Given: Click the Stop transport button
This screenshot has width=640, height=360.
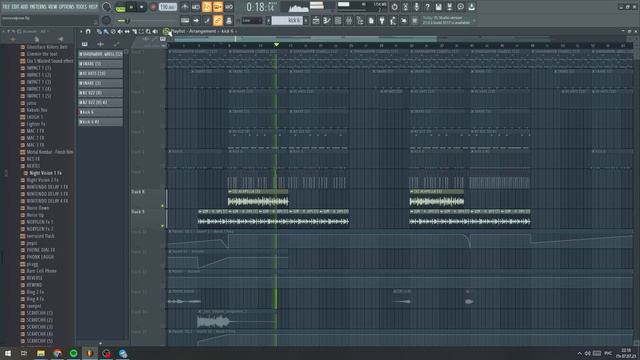Looking at the screenshot, I should pyautogui.click(x=142, y=7).
